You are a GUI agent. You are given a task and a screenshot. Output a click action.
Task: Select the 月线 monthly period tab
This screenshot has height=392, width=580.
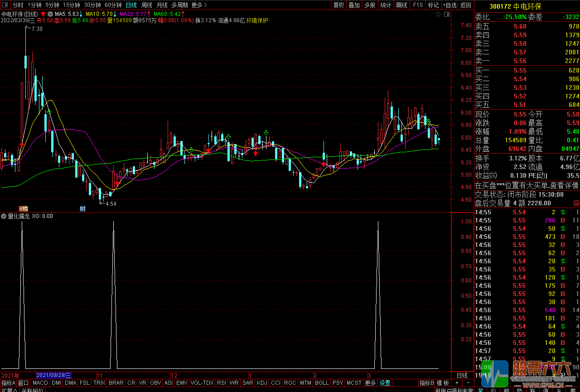click(162, 5)
